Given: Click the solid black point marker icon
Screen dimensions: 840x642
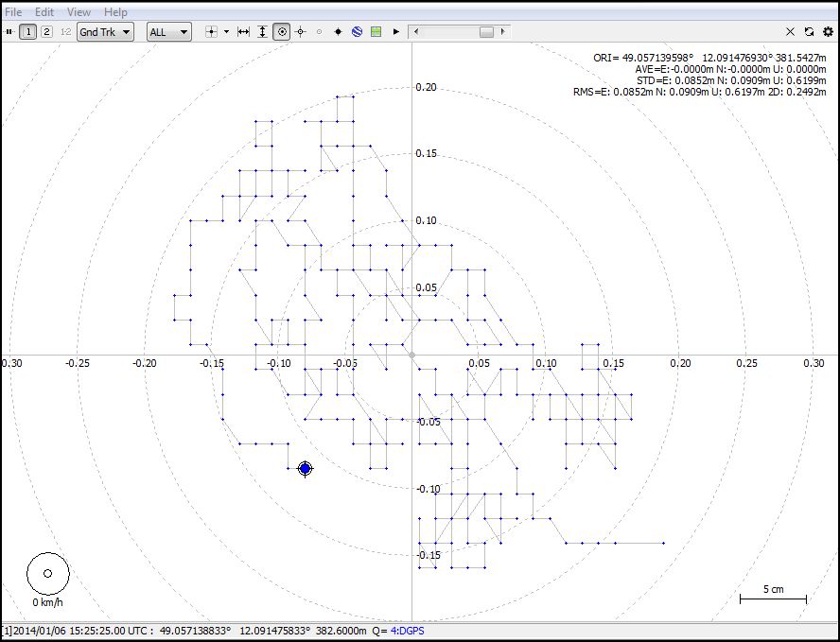Looking at the screenshot, I should (338, 32).
